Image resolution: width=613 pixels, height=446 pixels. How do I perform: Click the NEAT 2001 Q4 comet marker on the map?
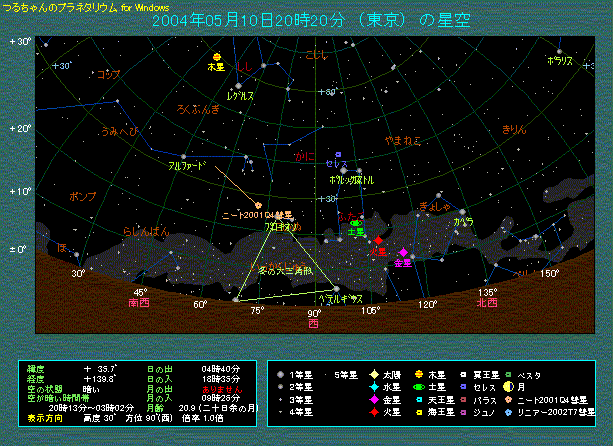258,205
